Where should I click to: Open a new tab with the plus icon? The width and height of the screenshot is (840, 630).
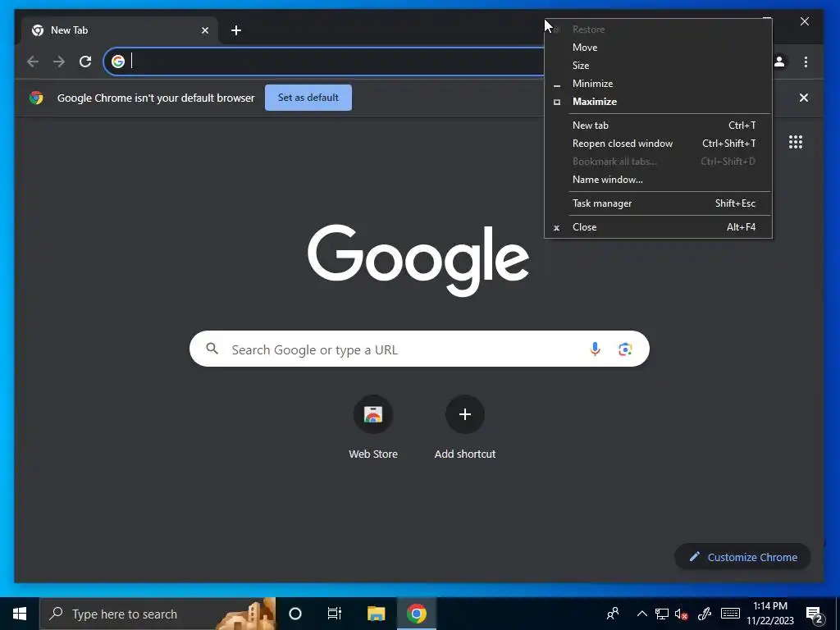click(x=235, y=30)
